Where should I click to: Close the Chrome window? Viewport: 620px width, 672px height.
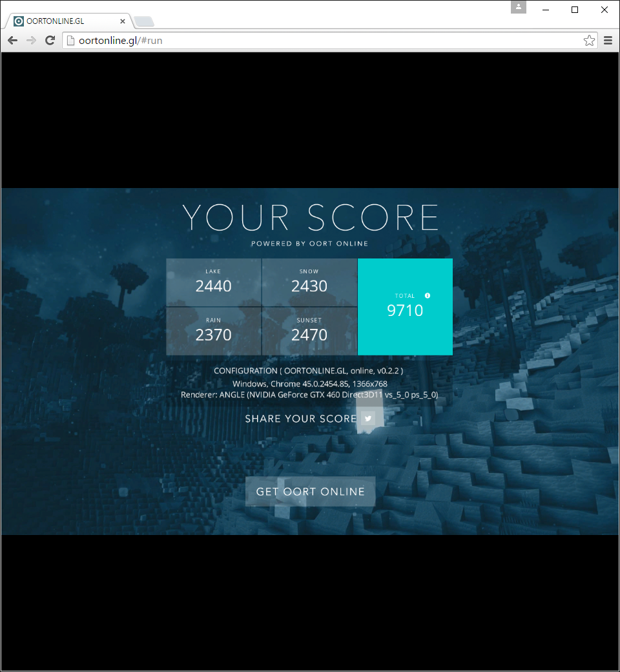tap(604, 10)
